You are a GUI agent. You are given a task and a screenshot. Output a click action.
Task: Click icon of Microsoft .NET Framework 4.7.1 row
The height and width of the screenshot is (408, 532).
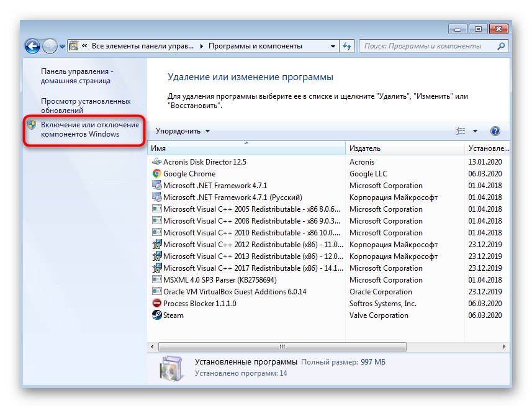pyautogui.click(x=157, y=185)
